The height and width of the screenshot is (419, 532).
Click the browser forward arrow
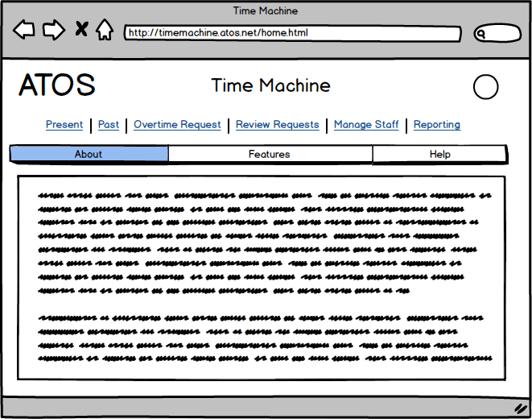[x=53, y=31]
